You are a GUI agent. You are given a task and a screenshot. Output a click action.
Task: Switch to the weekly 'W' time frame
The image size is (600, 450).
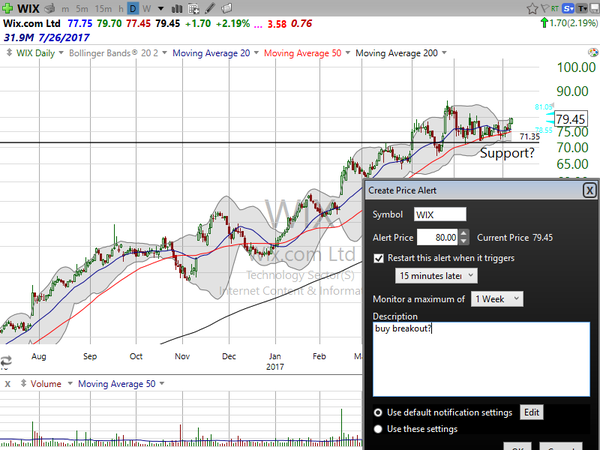tap(146, 8)
